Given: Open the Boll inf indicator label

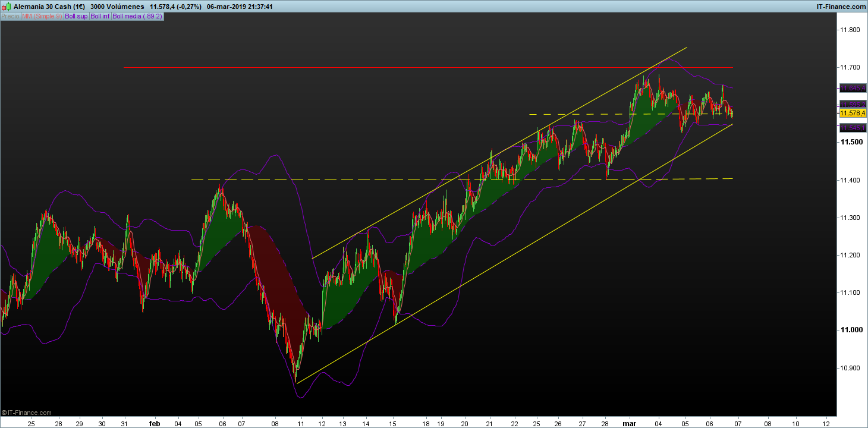Looking at the screenshot, I should [x=100, y=16].
